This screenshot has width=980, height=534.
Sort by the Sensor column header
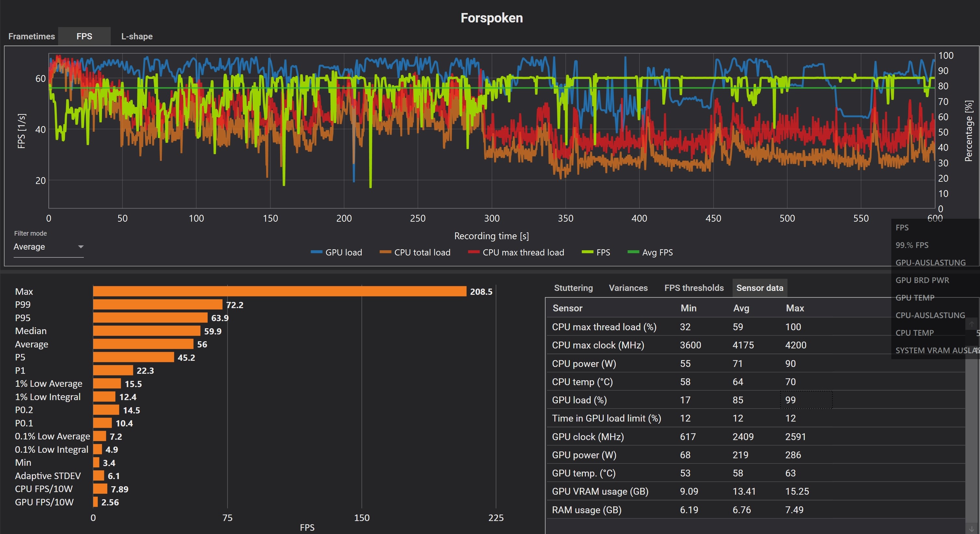pos(567,308)
